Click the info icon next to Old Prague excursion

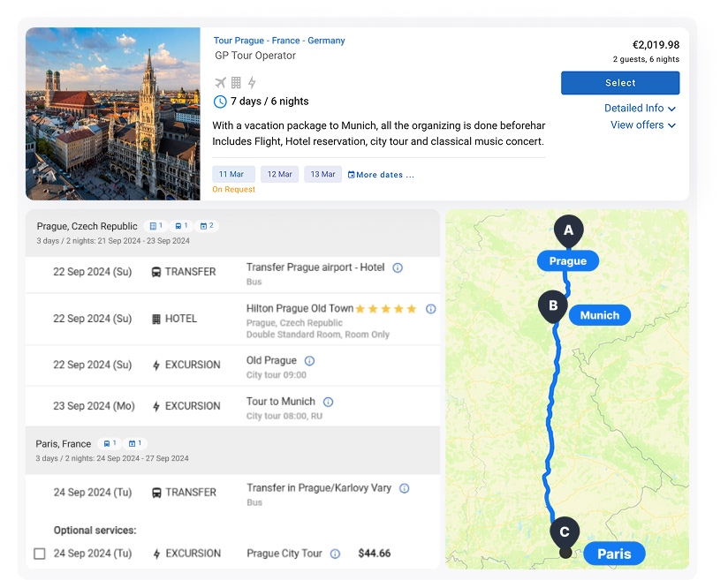pyautogui.click(x=308, y=359)
